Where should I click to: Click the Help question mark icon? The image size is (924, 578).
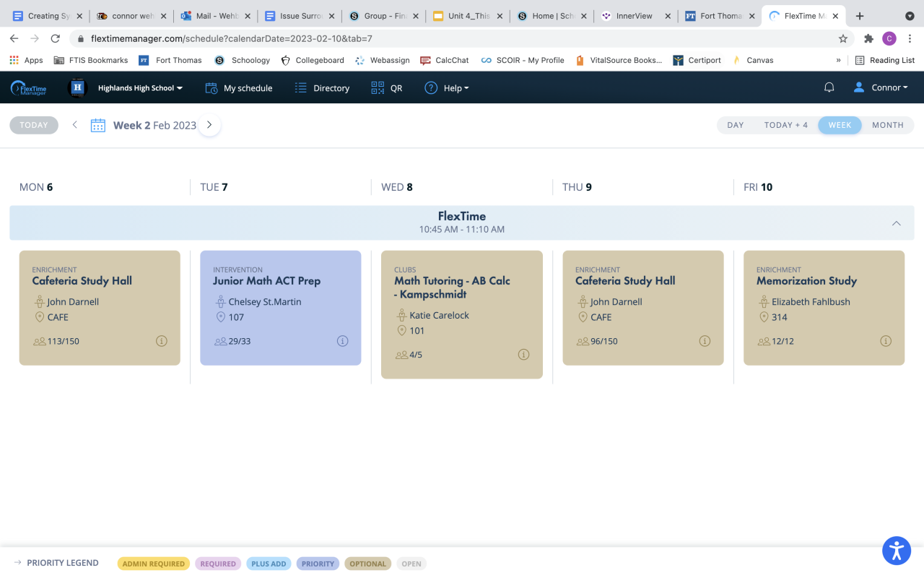point(431,88)
